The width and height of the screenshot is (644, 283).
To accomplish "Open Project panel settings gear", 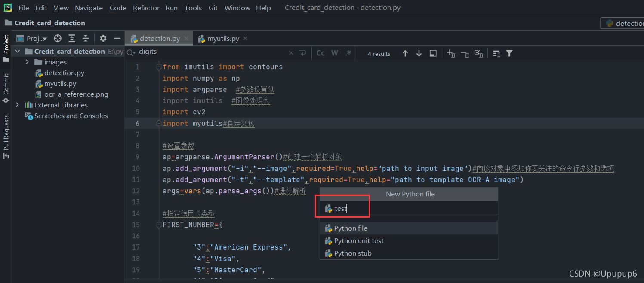I will (x=103, y=38).
